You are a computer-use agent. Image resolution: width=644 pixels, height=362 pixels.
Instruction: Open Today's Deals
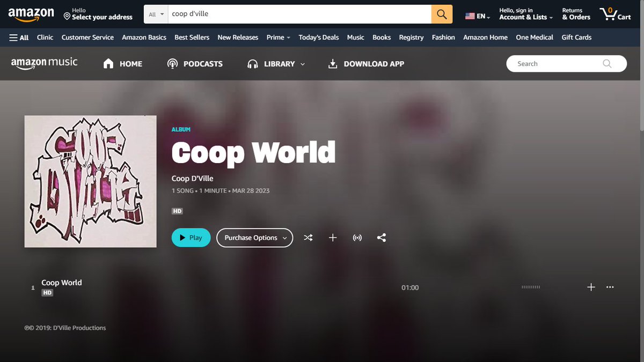[319, 38]
